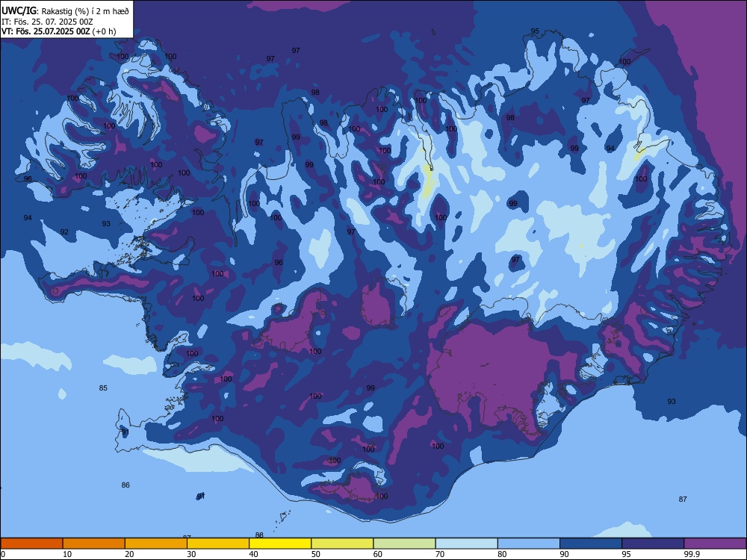Click the bright yellow 40–50 legend swatch
Viewport: 747px width, 560px height.
[x=280, y=544]
